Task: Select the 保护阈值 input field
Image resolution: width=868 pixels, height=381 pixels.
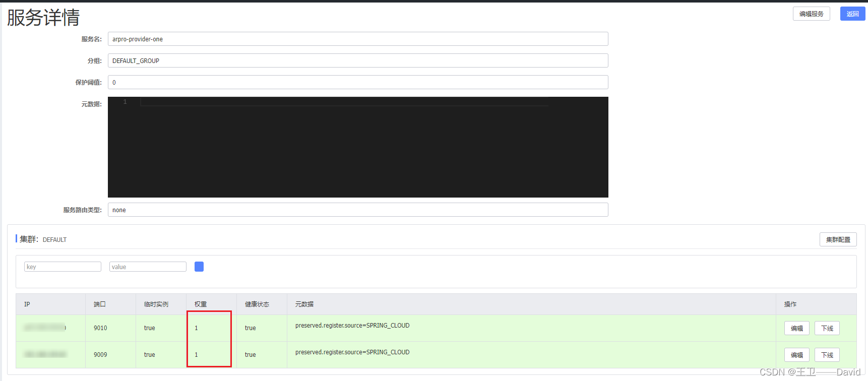Action: tap(357, 83)
